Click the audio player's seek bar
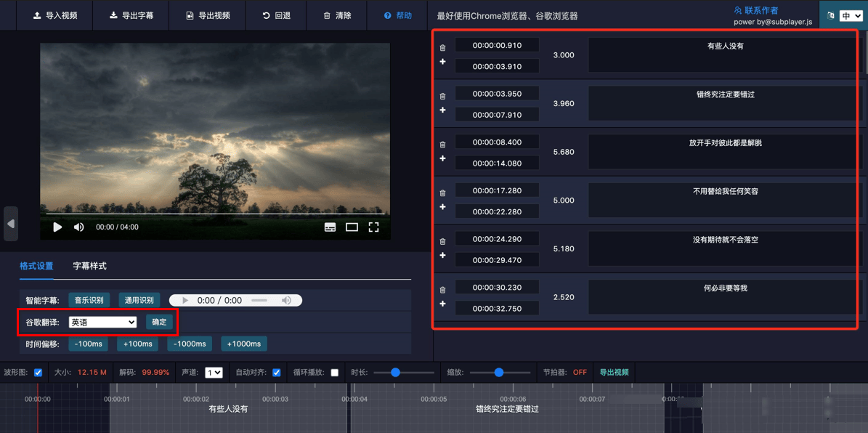Viewport: 868px width, 433px height. (259, 300)
